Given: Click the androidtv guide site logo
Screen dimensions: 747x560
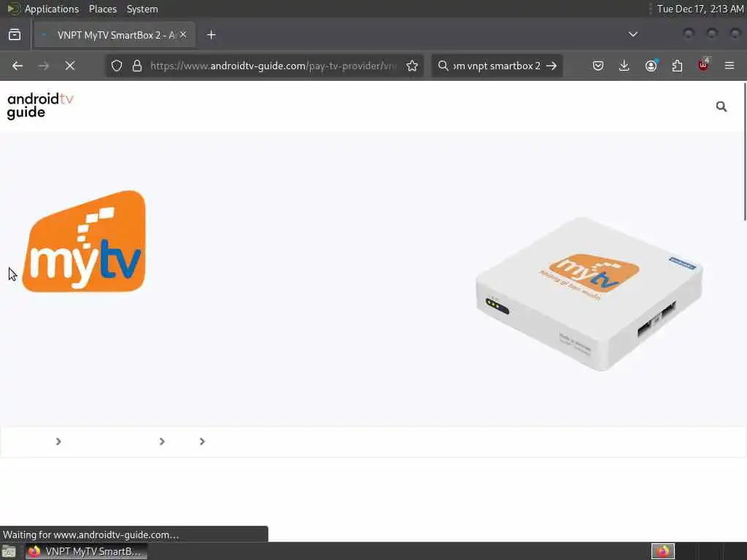Looking at the screenshot, I should click(40, 106).
